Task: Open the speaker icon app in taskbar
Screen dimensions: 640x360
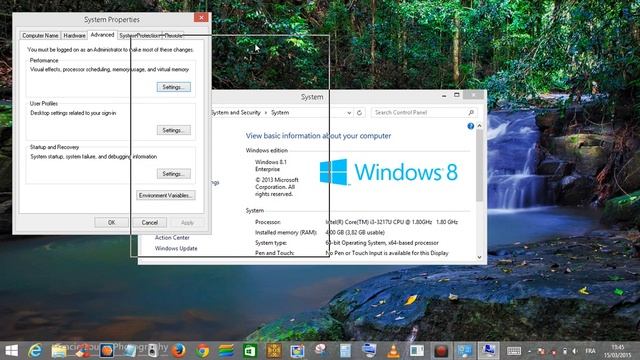Action: click(x=152, y=351)
